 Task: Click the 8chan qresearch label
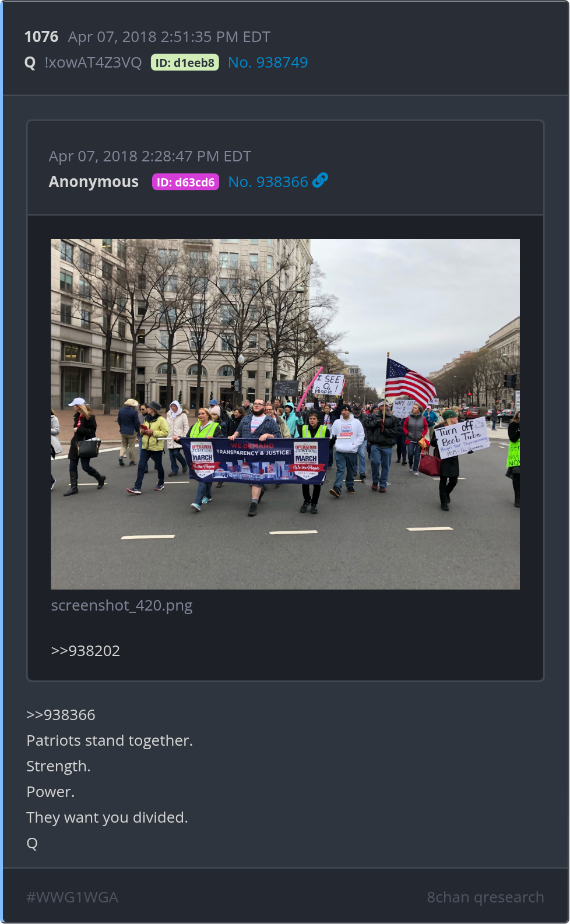tap(485, 897)
